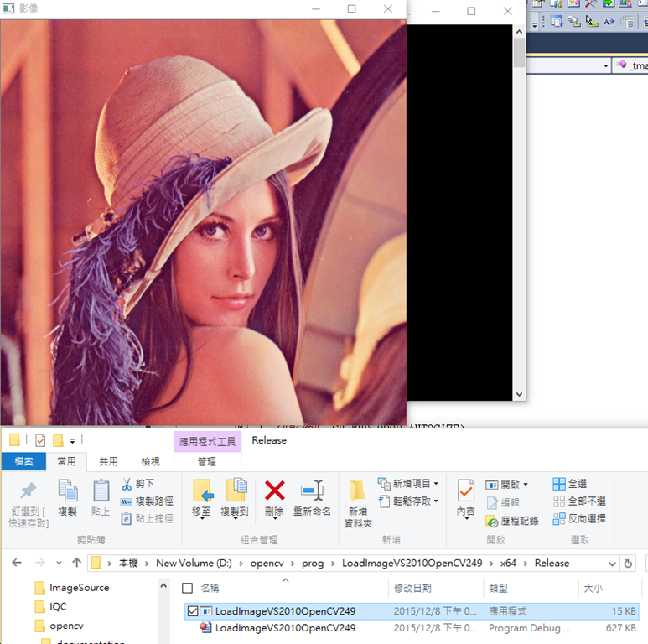
Task: Click Pin to Quick Access icon
Action: click(x=29, y=491)
